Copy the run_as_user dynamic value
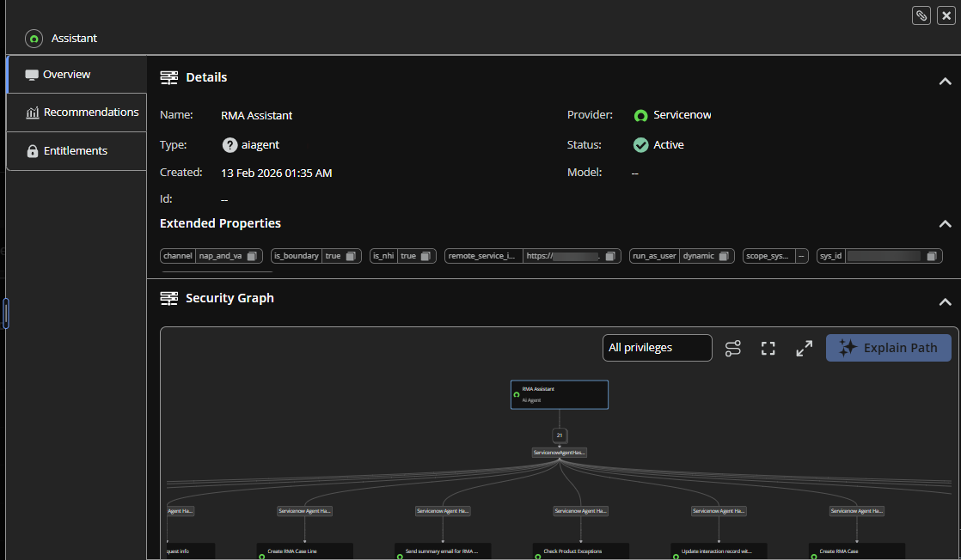This screenshot has width=961, height=560. pos(724,256)
